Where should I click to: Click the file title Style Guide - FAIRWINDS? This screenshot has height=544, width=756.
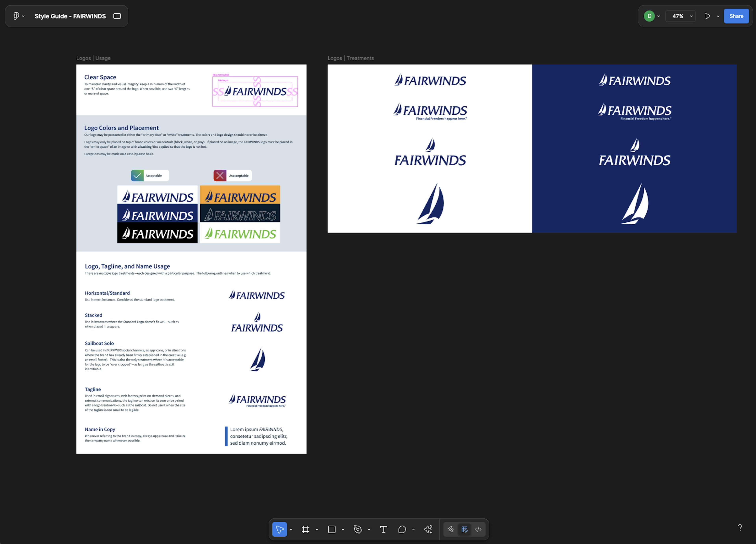point(70,16)
